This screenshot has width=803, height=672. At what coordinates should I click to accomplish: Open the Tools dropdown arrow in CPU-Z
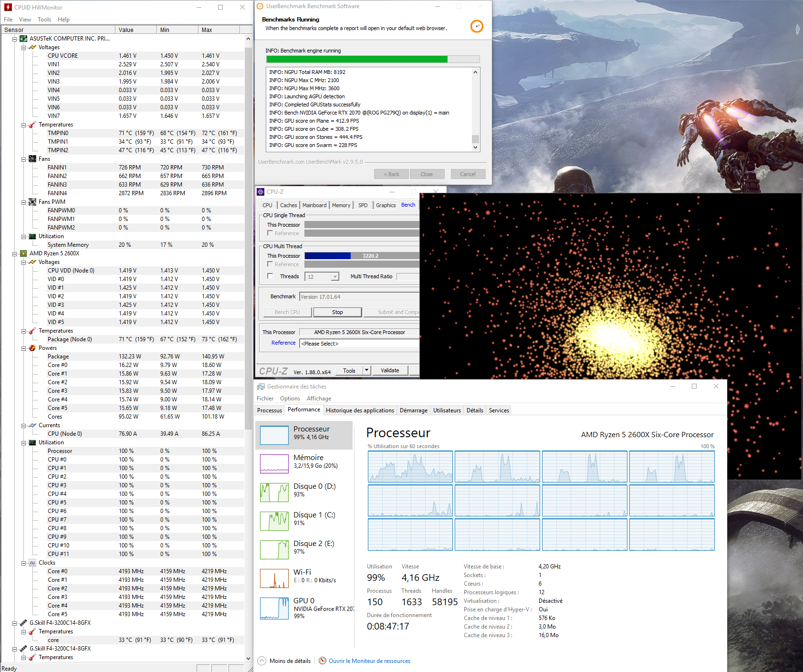tap(366, 370)
